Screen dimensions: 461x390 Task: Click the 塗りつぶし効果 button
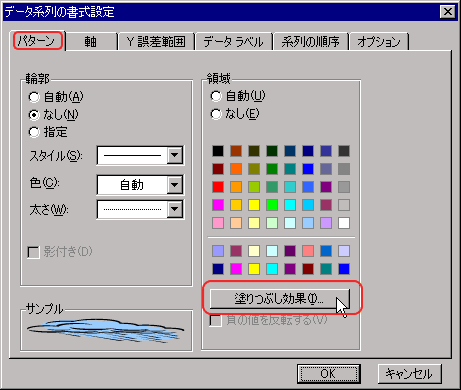coord(279,298)
